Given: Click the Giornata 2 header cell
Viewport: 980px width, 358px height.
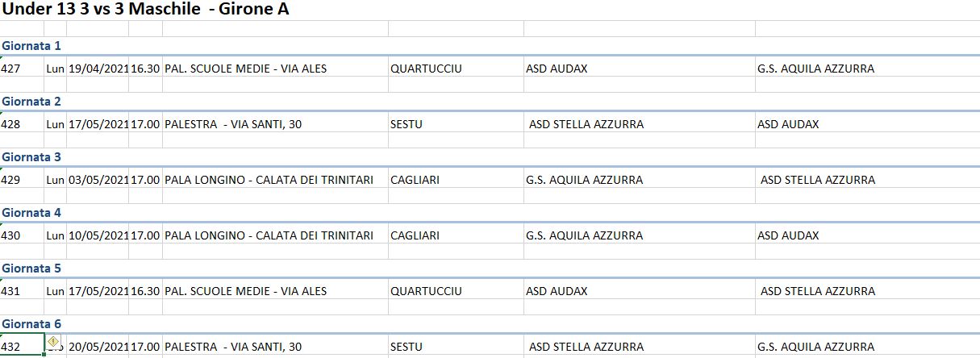Looking at the screenshot, I should (31, 102).
